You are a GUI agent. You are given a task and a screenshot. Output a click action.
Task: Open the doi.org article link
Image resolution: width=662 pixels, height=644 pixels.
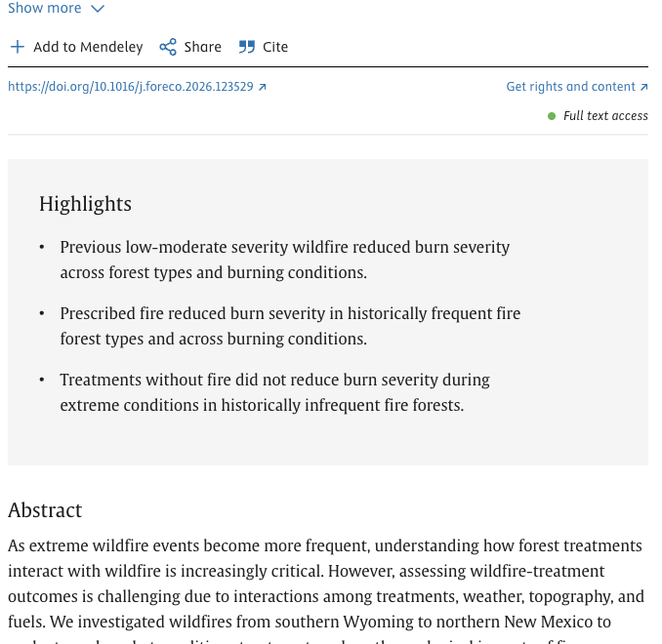(x=131, y=87)
